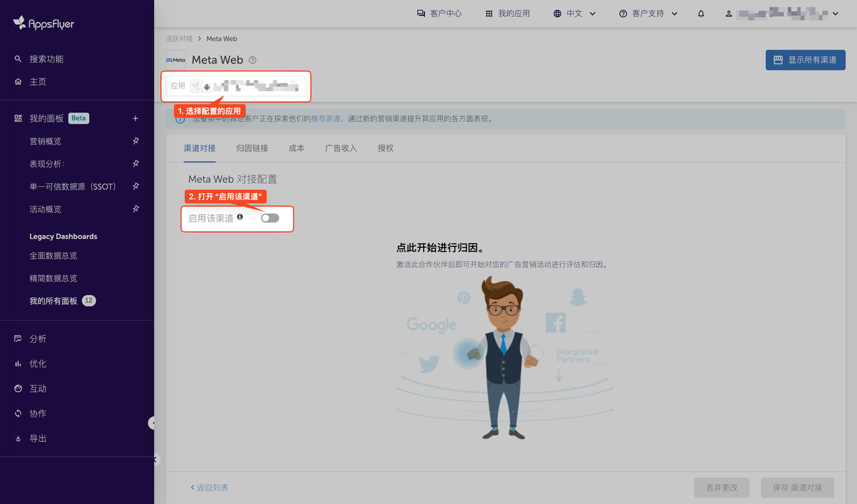Click the notification bell icon
This screenshot has width=857, height=504.
pos(701,13)
